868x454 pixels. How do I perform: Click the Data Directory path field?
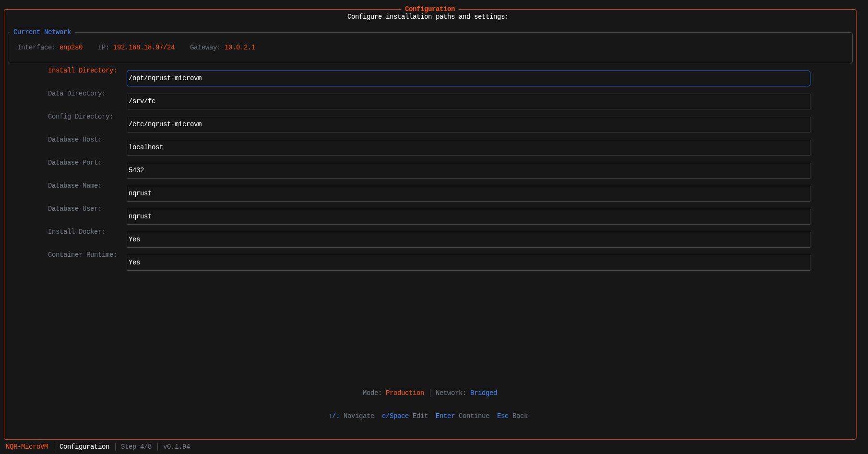(468, 101)
